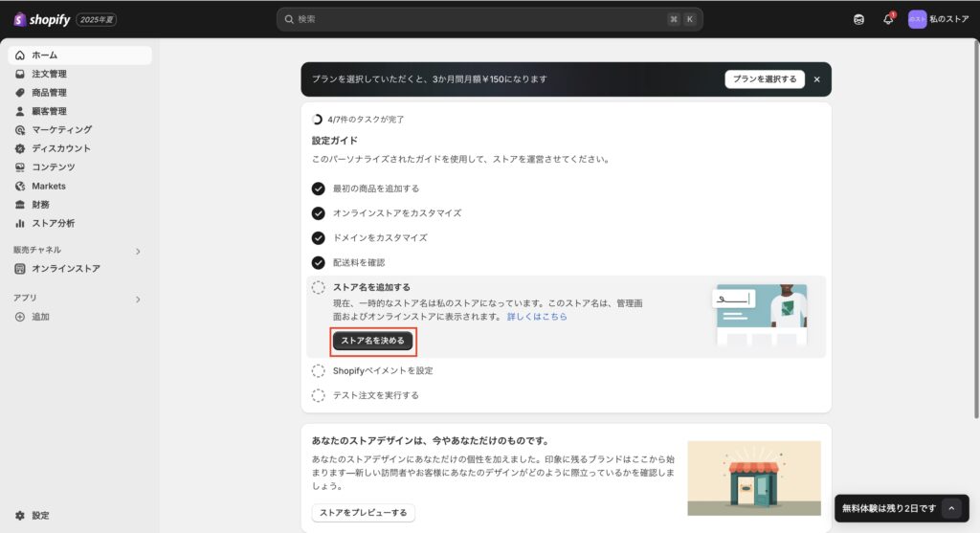This screenshot has height=533, width=980.
Task: Mark テスト注文を実行する task circle
Action: pyautogui.click(x=319, y=395)
